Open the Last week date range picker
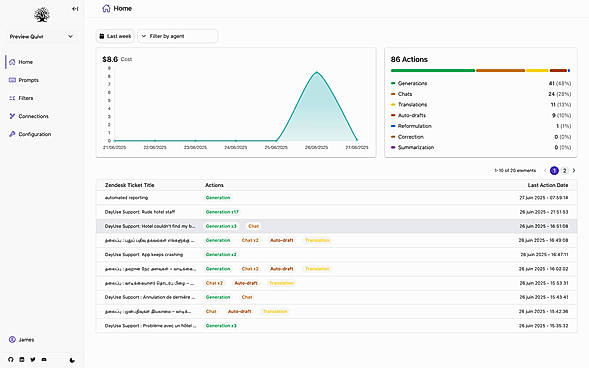 coord(115,36)
